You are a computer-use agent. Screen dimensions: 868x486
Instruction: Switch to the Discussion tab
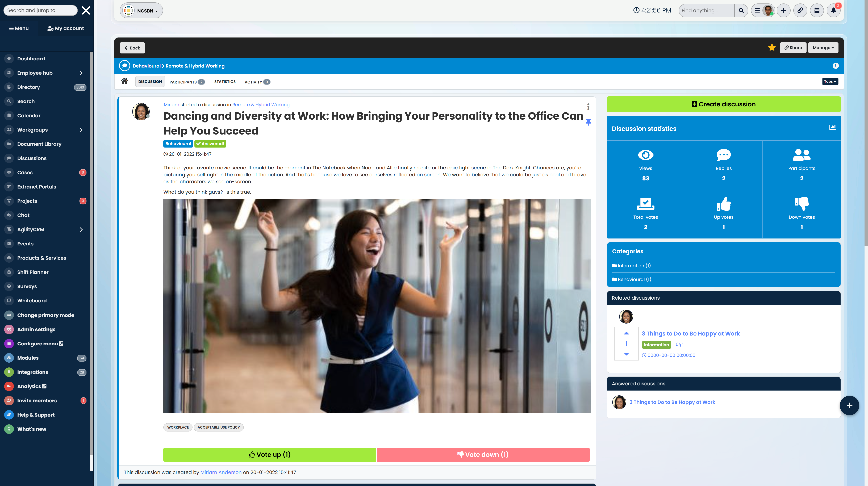click(150, 82)
